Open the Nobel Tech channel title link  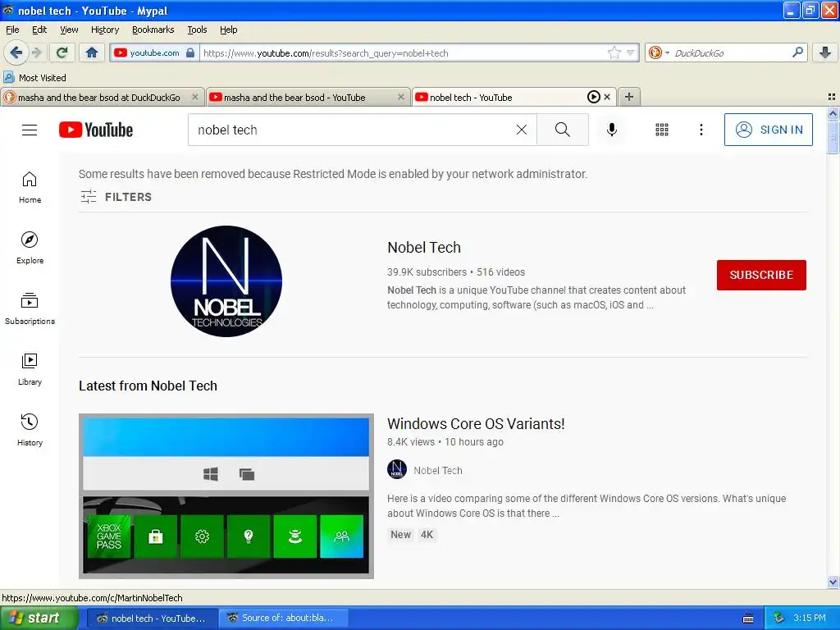[424, 248]
